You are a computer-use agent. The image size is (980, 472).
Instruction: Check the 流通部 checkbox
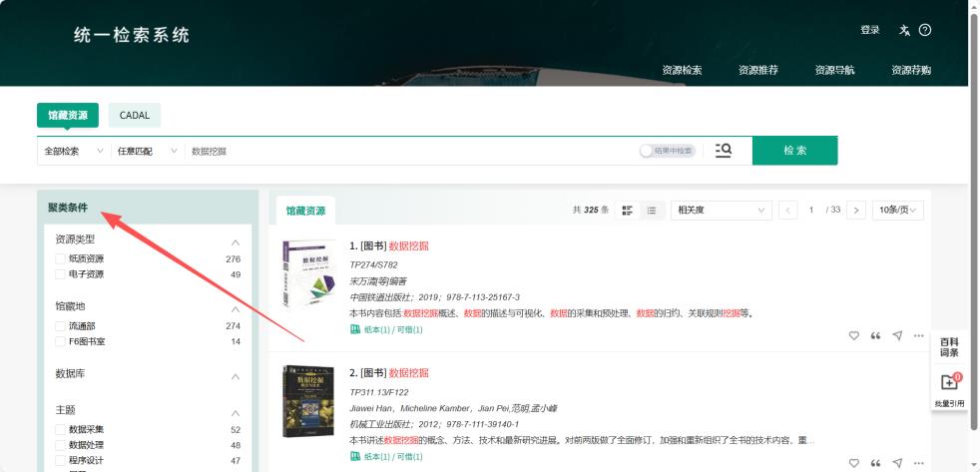pos(61,326)
